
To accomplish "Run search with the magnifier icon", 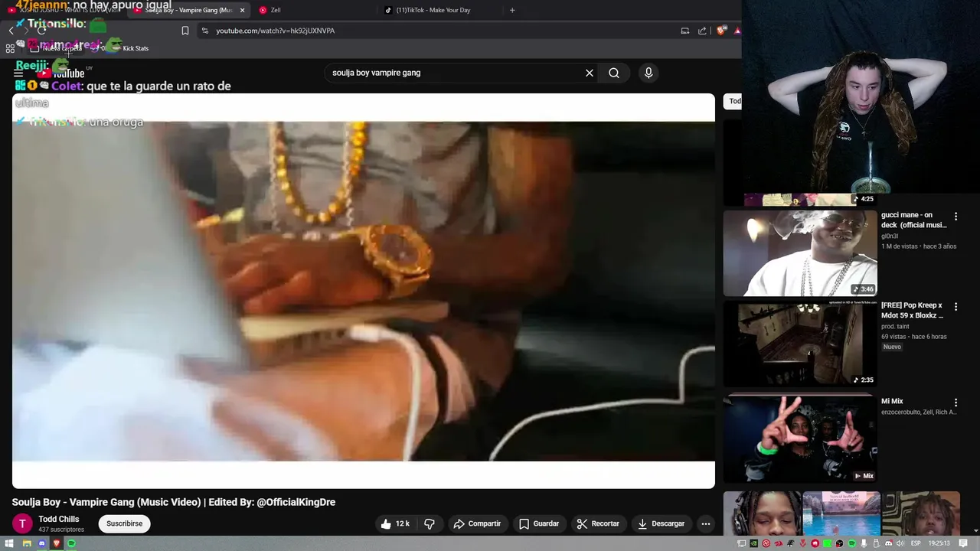I will [614, 73].
